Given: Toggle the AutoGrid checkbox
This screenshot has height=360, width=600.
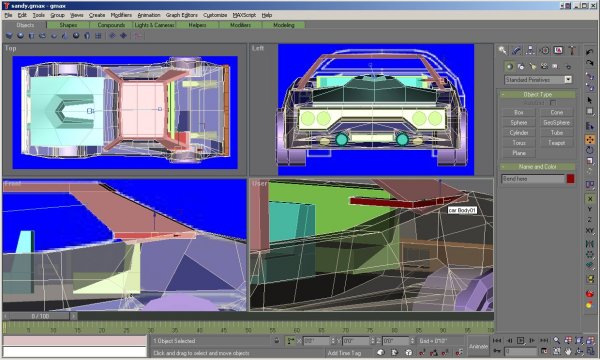Looking at the screenshot, I should [553, 103].
